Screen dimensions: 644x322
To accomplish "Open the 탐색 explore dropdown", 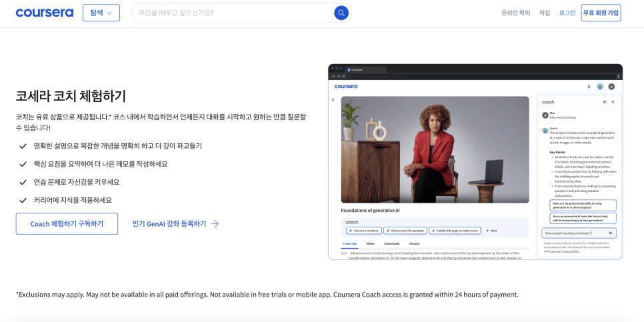I will click(101, 13).
